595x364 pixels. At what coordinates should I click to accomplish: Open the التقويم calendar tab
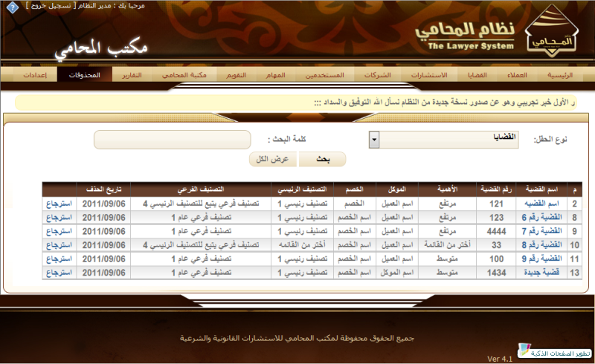237,75
